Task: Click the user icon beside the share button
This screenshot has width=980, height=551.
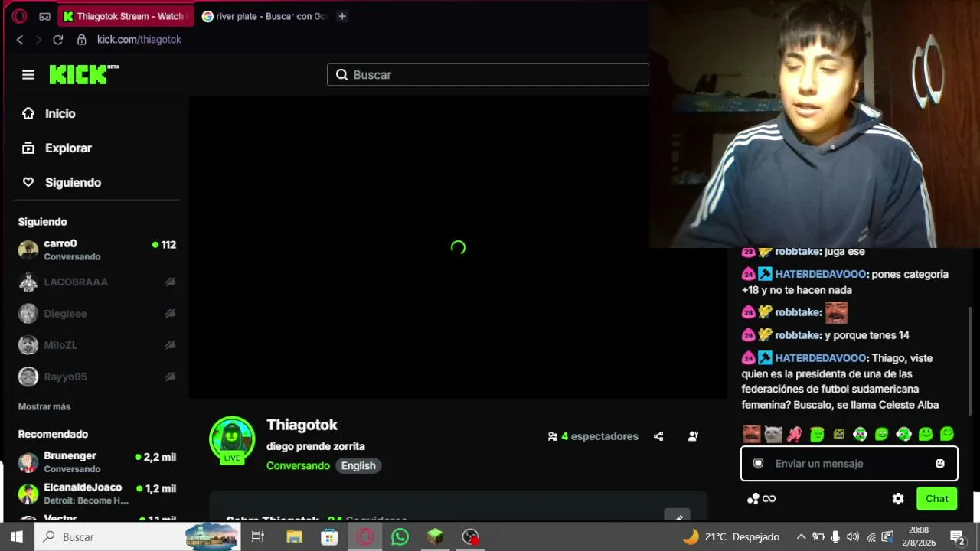Action: pyautogui.click(x=693, y=436)
